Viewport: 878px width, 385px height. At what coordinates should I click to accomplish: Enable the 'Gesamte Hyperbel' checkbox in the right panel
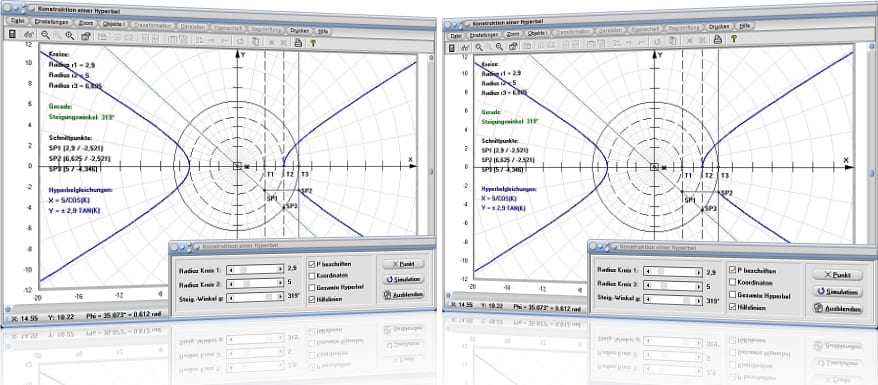[733, 295]
